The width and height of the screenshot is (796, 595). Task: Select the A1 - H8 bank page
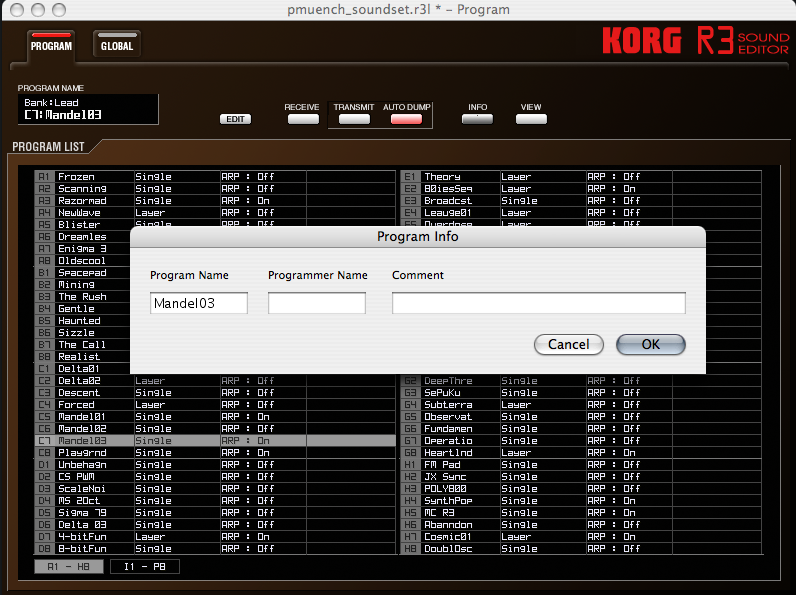click(x=69, y=567)
